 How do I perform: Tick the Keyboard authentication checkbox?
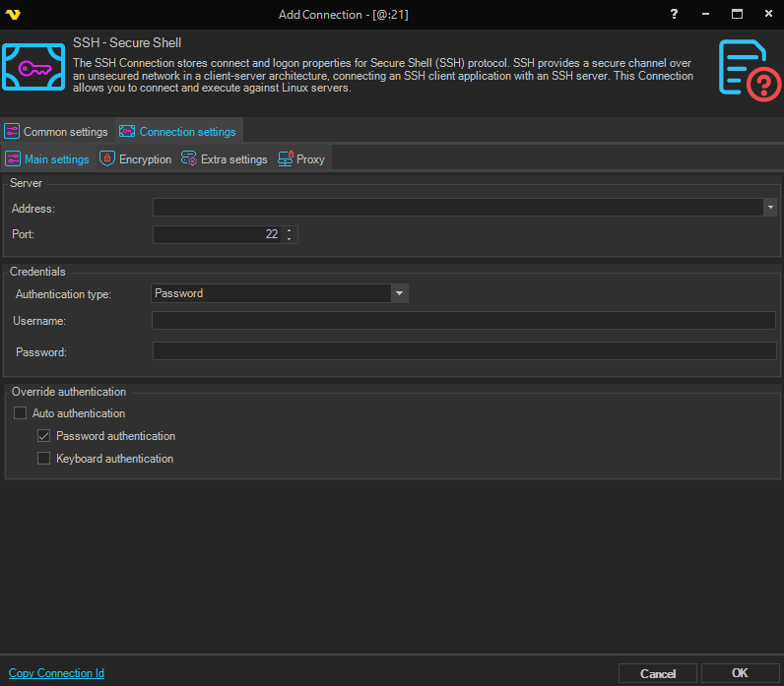click(x=43, y=459)
